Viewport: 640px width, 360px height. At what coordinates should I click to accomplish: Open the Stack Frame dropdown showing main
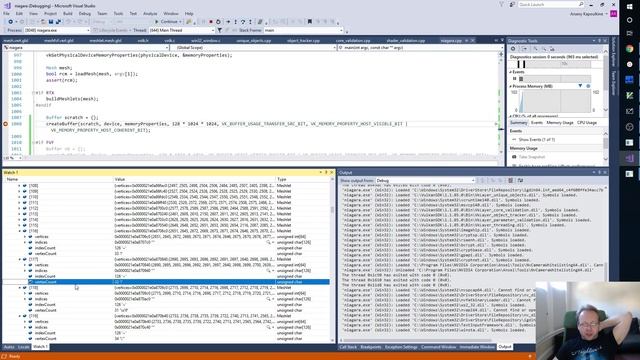click(x=303, y=30)
